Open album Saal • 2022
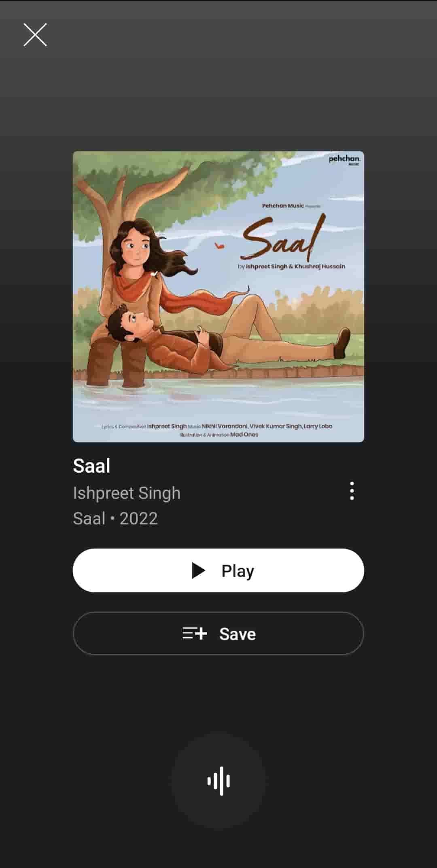 [x=115, y=518]
